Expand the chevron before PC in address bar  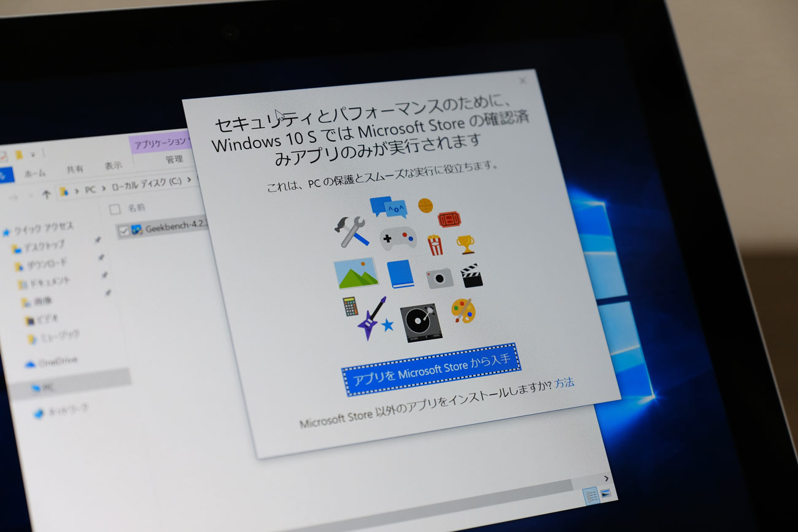[76, 191]
